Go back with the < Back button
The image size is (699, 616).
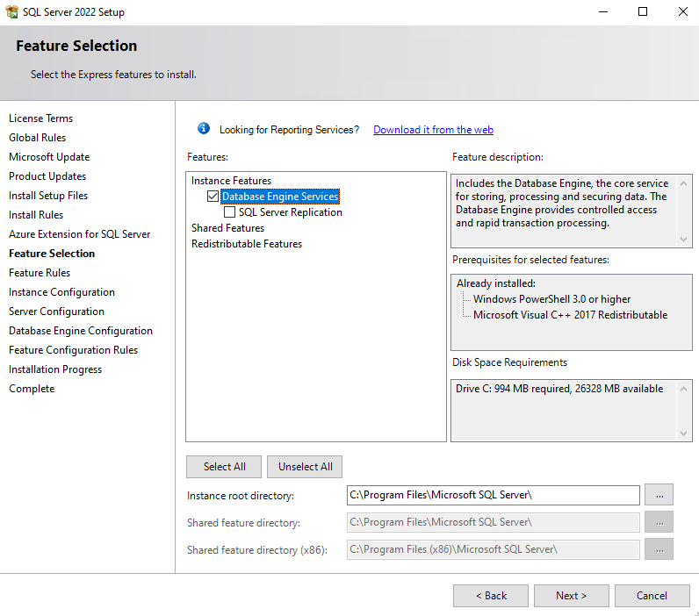tap(491, 596)
